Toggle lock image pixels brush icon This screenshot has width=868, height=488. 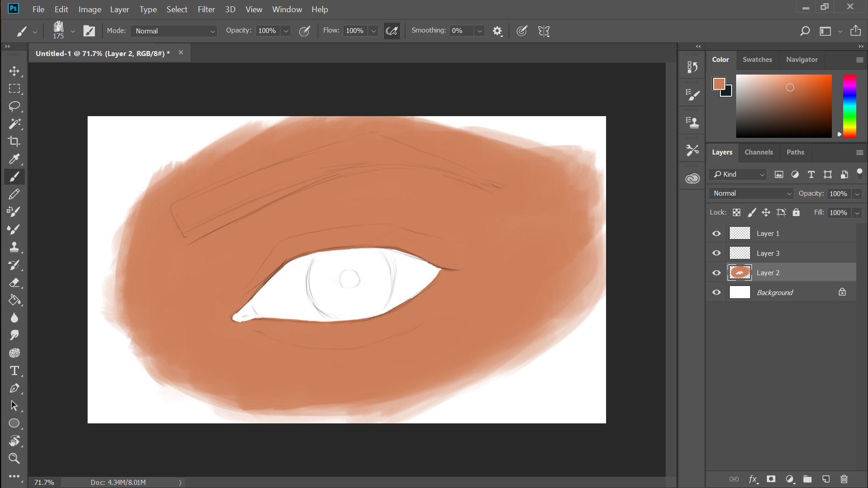point(751,212)
